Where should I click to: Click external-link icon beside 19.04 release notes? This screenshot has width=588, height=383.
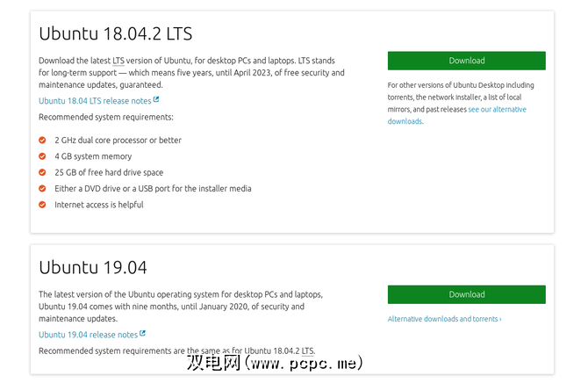[142, 334]
